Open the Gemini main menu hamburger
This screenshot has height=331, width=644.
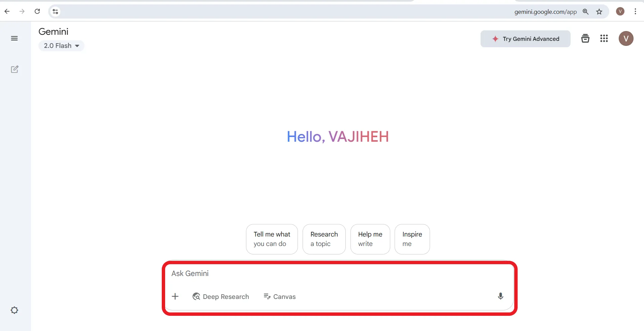point(14,38)
